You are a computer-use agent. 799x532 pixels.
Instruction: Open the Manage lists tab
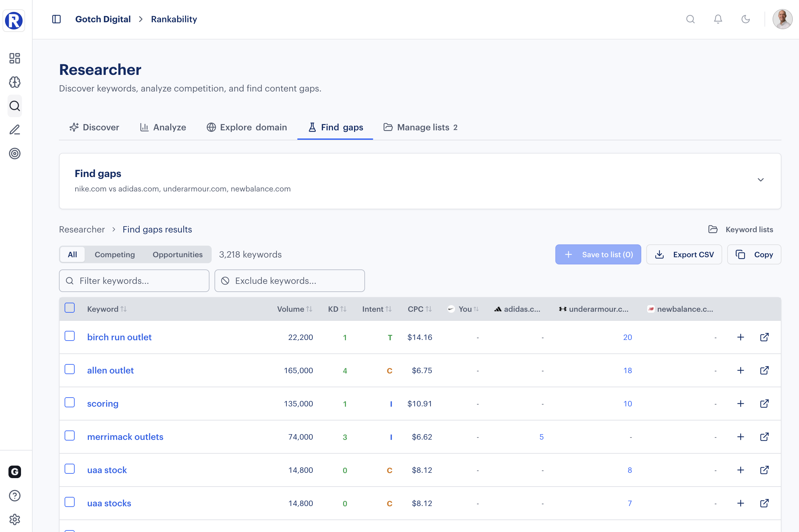point(421,127)
